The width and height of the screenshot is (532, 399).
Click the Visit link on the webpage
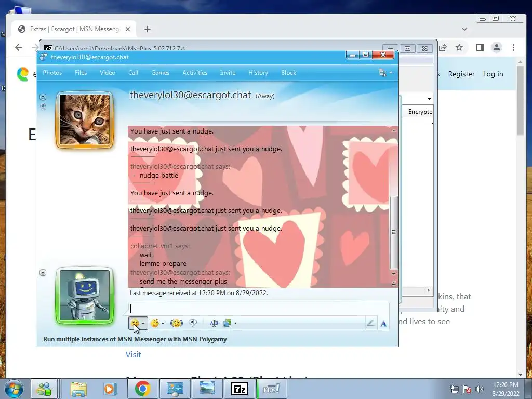134,354
